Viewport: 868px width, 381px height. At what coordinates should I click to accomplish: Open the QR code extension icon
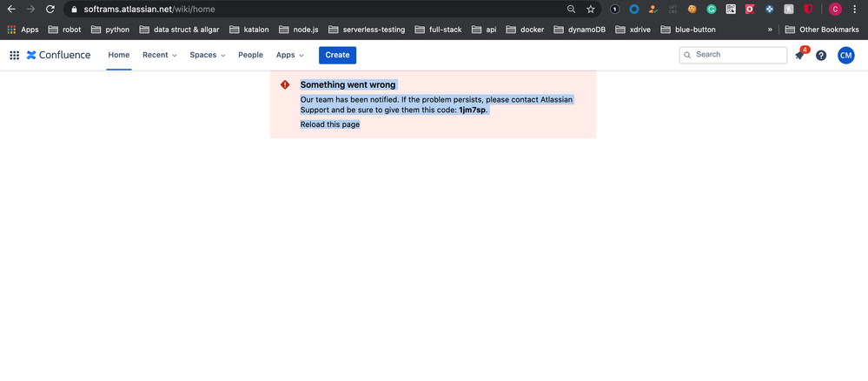coord(731,9)
